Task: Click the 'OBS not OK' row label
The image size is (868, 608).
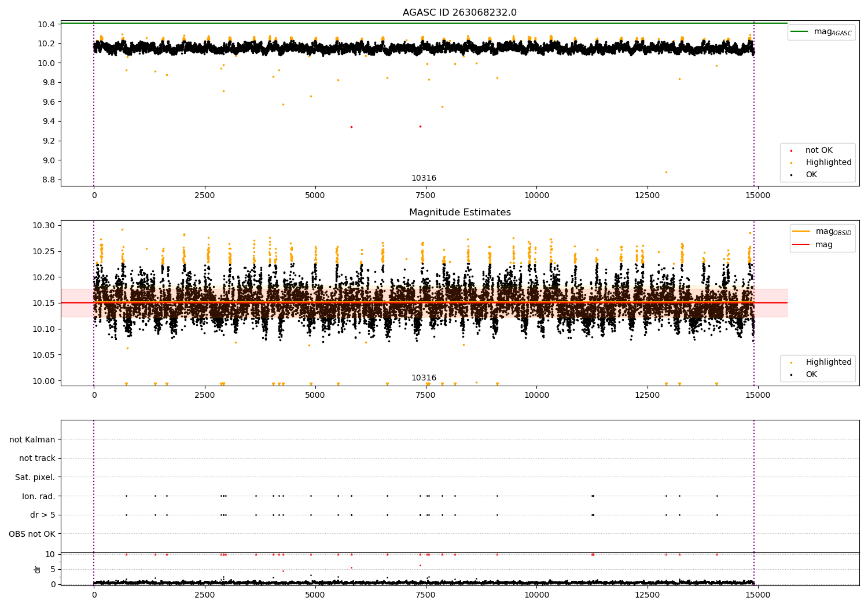Action: pos(32,534)
